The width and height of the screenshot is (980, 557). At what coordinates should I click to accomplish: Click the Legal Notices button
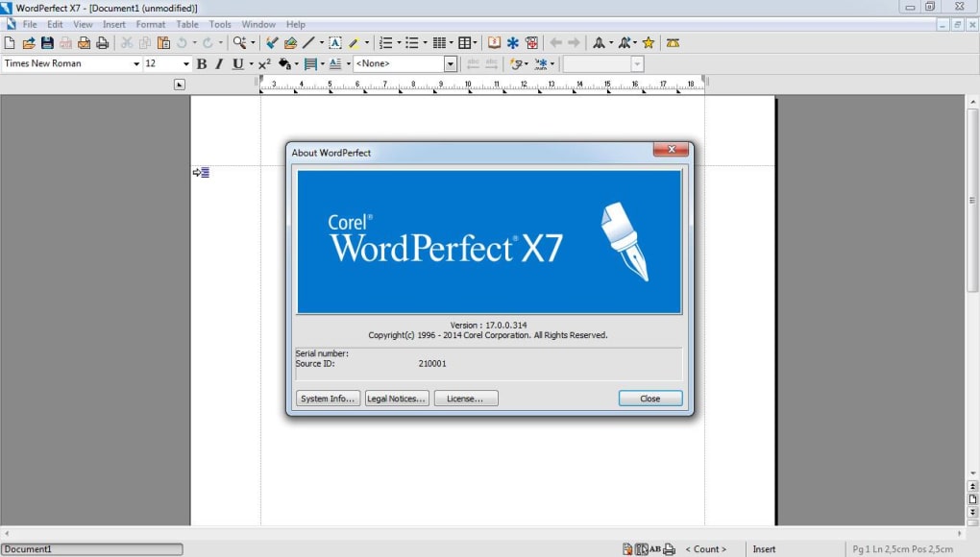[x=396, y=398]
